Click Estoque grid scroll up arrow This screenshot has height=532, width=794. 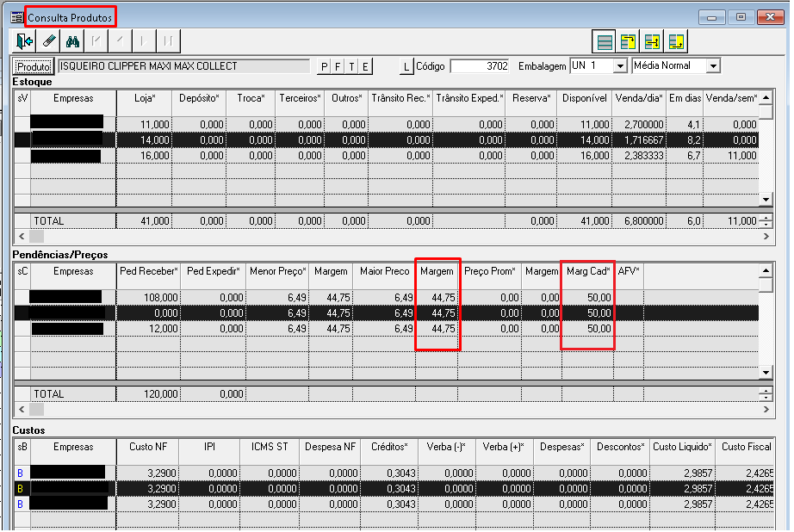point(766,97)
